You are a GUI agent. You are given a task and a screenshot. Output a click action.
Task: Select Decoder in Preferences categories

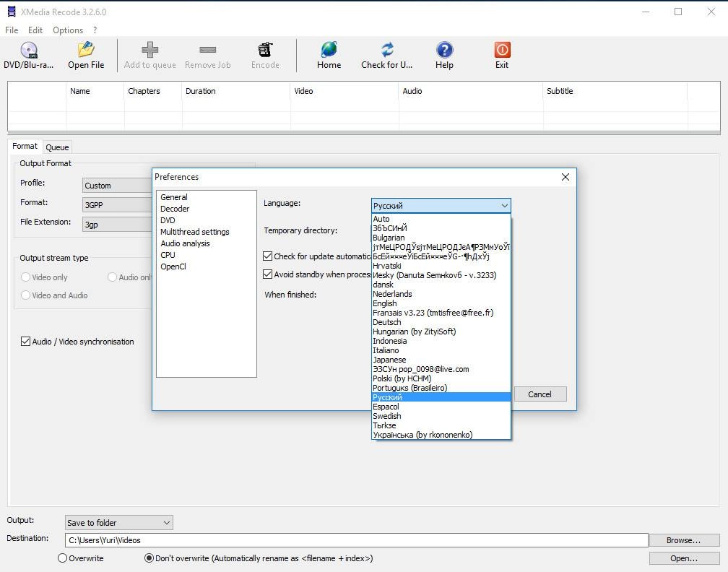click(175, 209)
